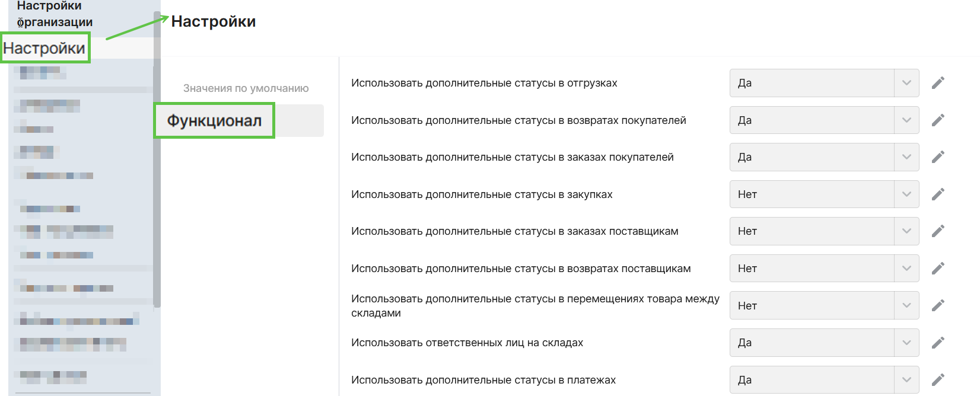Click the sidebar vertical scrollbar
The image size is (980, 396).
coord(157,159)
